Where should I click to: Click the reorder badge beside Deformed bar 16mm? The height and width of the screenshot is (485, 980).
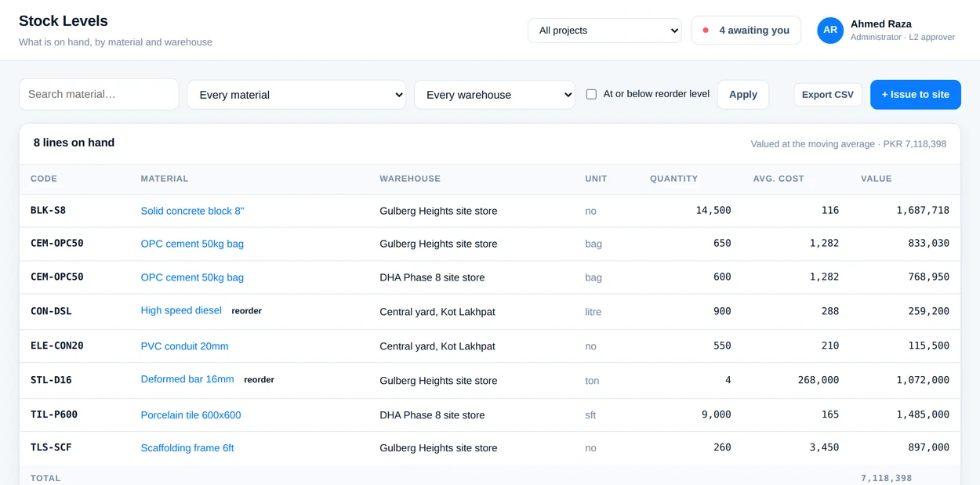coord(259,380)
